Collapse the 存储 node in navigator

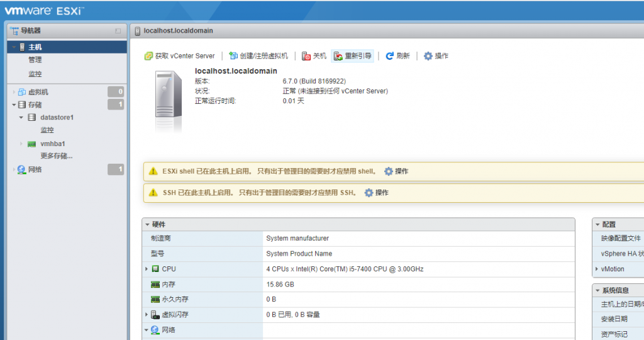point(14,105)
